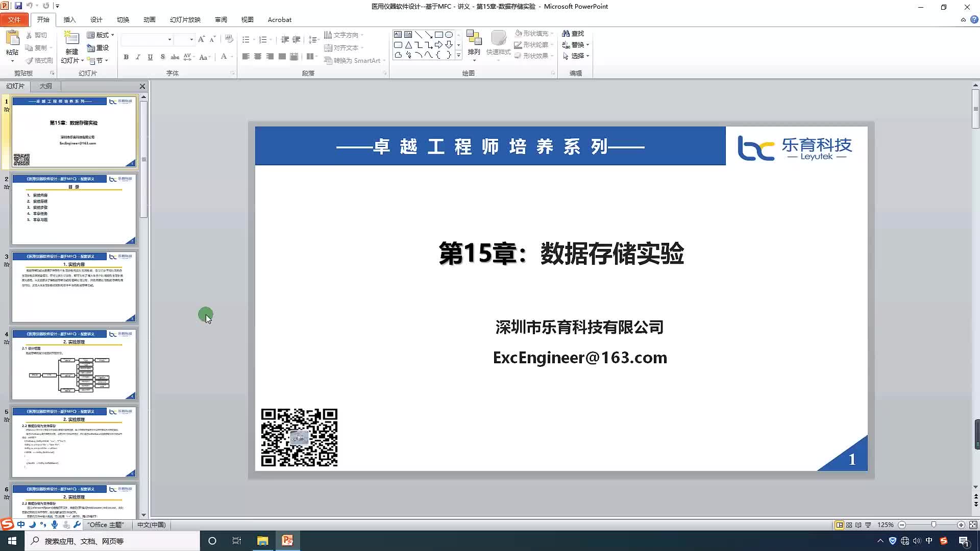Switch to the Design (设计) tab
980x551 pixels.
[96, 20]
